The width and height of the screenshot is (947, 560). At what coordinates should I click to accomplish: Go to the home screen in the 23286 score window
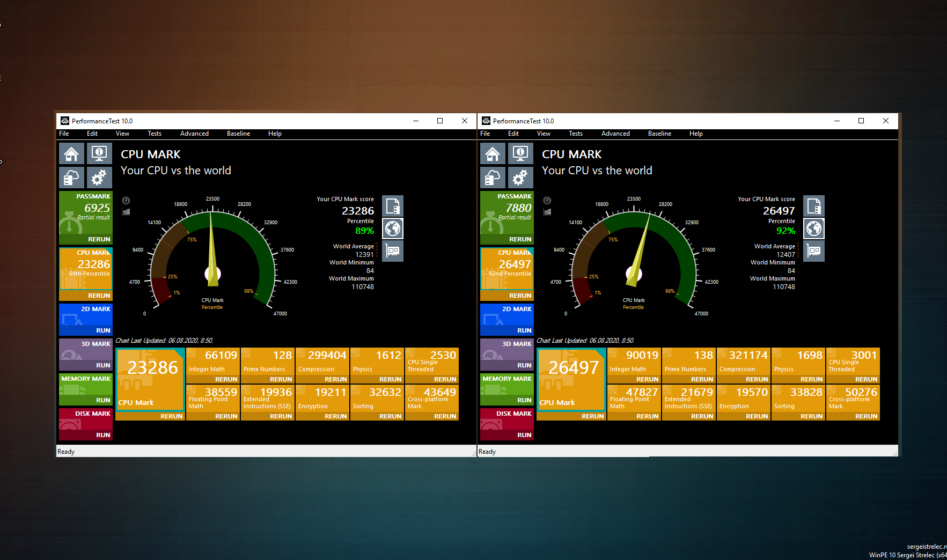click(71, 154)
